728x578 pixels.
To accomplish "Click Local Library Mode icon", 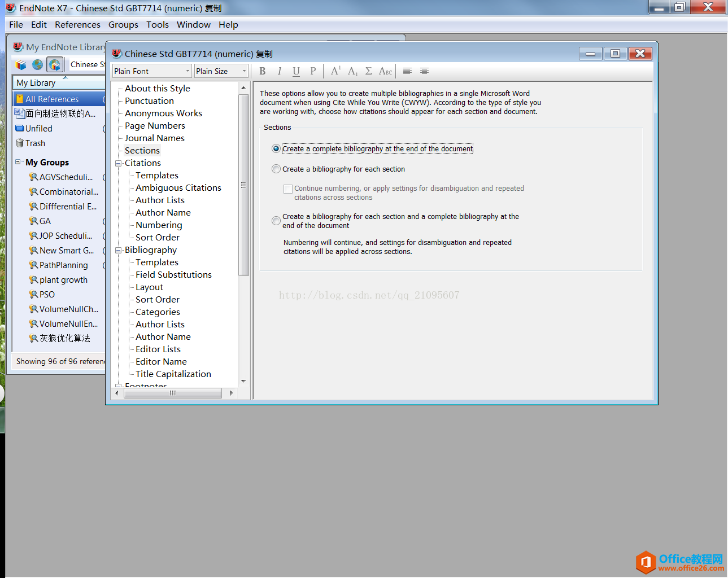I will click(x=21, y=64).
